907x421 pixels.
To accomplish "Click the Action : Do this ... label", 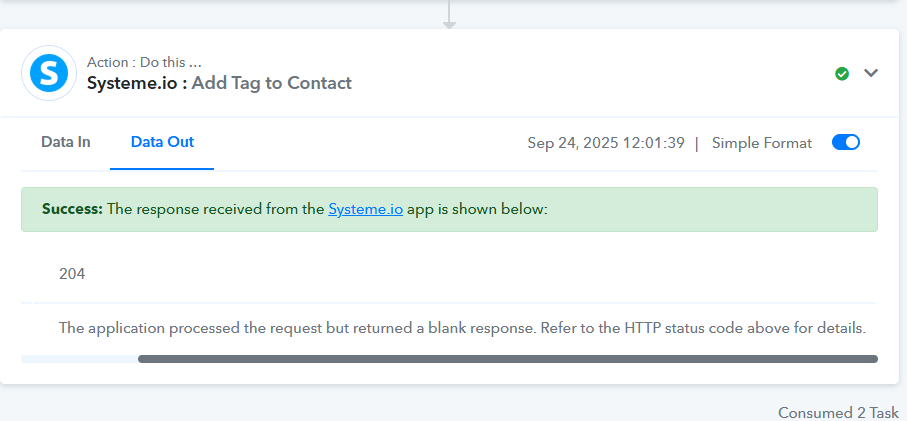I will point(145,62).
